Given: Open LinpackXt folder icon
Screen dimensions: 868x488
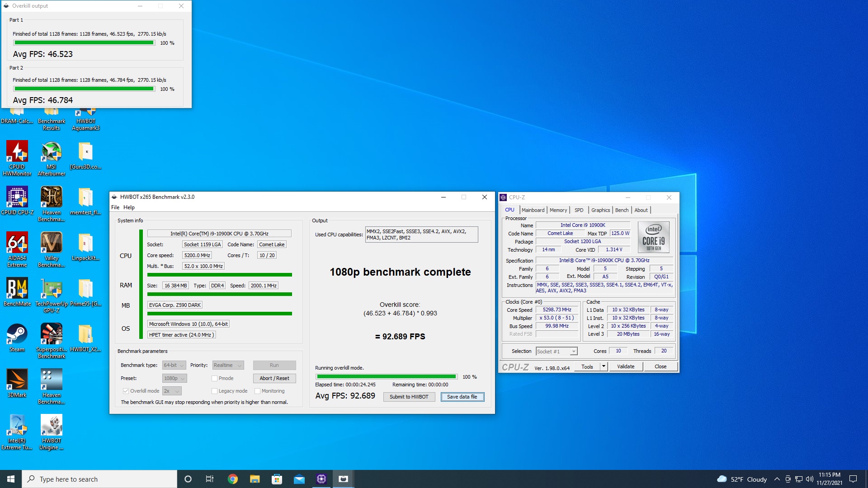Looking at the screenshot, I should (x=85, y=246).
